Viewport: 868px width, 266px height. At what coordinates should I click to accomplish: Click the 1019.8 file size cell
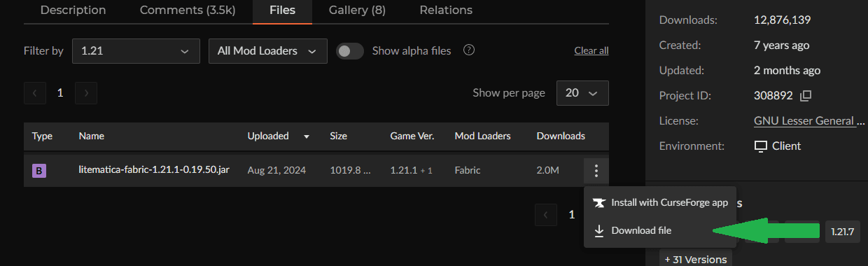pos(351,171)
